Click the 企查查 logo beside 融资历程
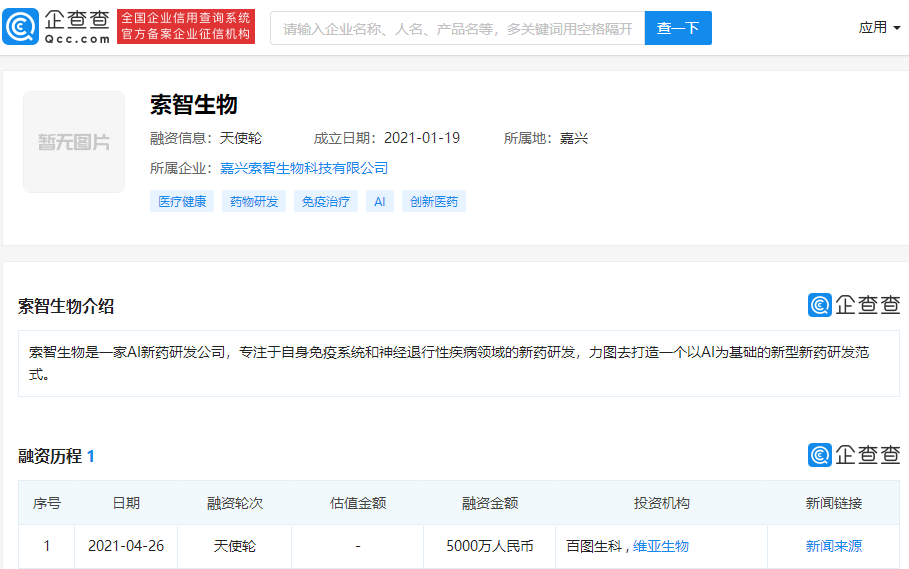The image size is (909, 569). (853, 455)
